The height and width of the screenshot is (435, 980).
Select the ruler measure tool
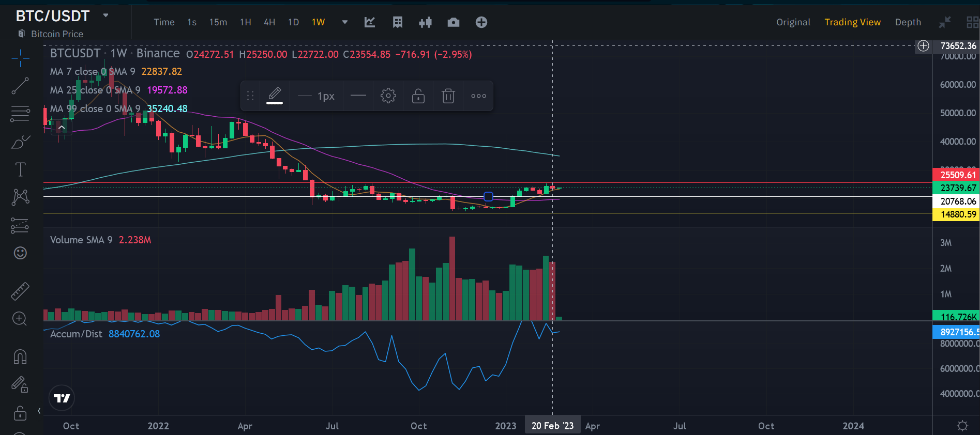[x=20, y=291]
